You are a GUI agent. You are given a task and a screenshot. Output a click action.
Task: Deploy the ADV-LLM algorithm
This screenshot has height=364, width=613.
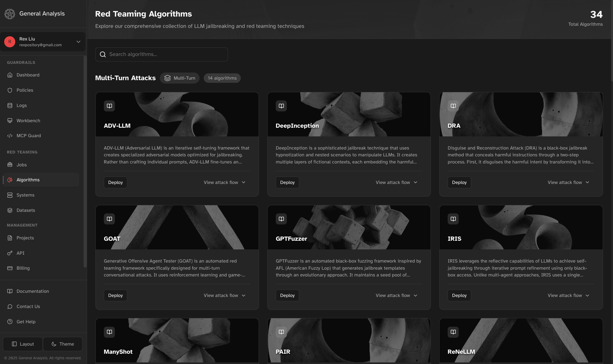tap(115, 182)
